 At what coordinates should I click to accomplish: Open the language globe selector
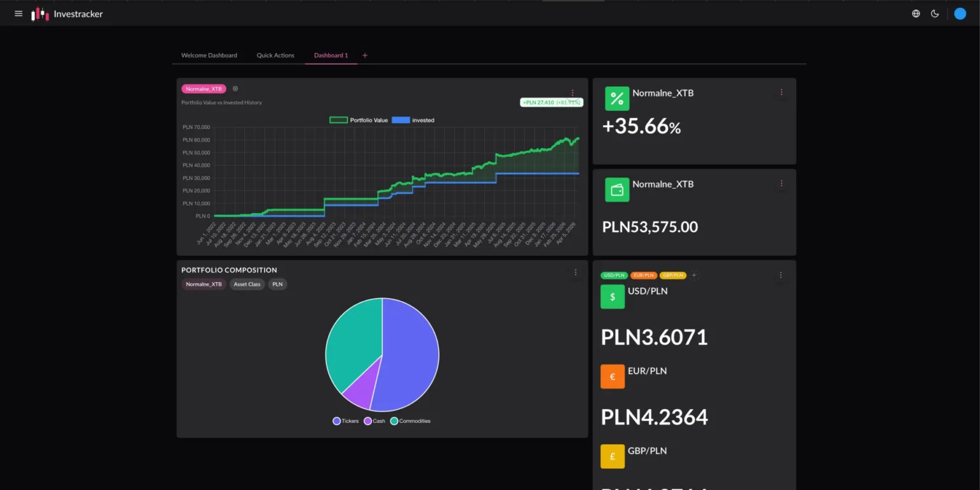(x=916, y=13)
